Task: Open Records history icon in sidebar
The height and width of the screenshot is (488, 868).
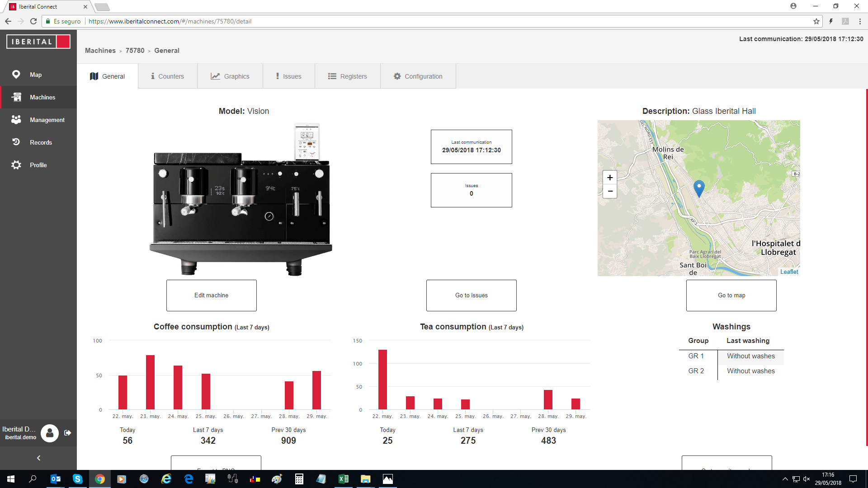Action: (16, 142)
